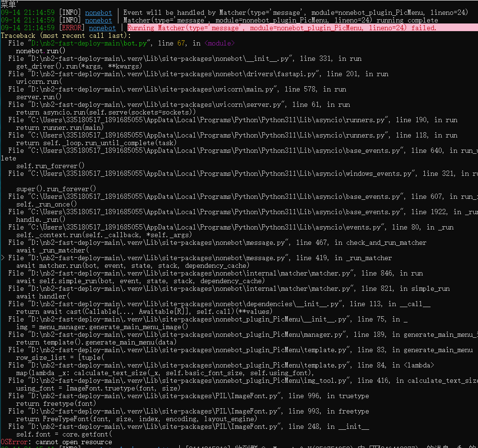Click matcher.py line 846 file entry

click(216, 274)
